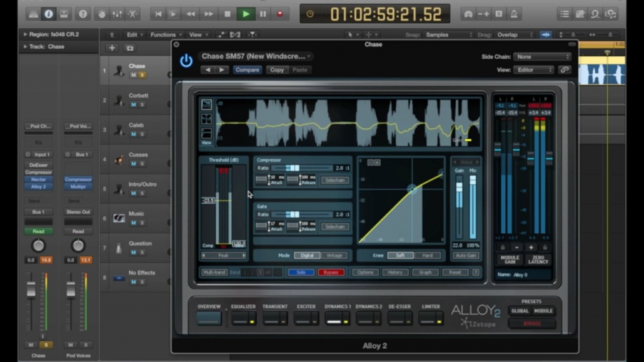Image resolution: width=644 pixels, height=362 pixels.
Task: Click the plugin power button
Action: pos(186,61)
